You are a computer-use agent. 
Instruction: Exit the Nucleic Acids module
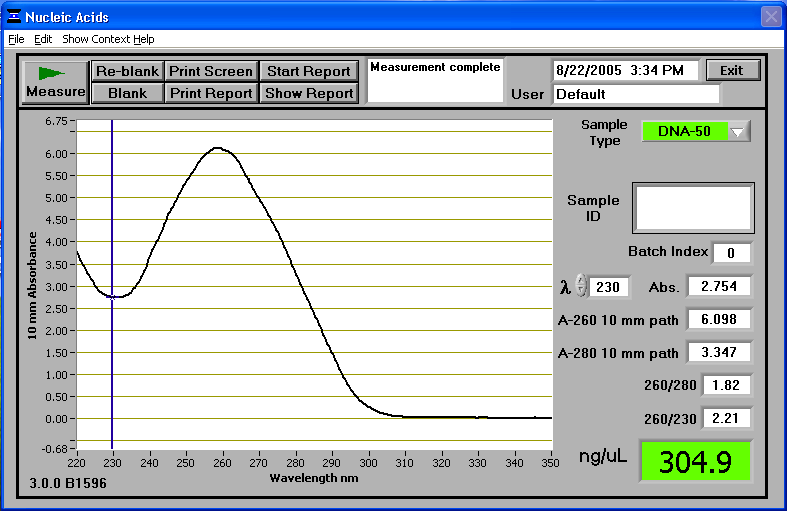click(x=732, y=70)
